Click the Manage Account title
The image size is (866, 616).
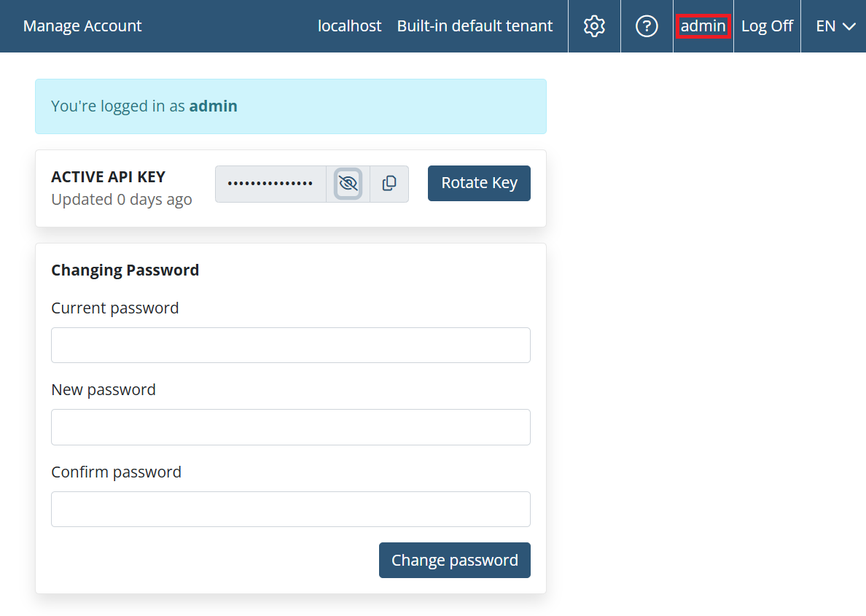[x=82, y=26]
